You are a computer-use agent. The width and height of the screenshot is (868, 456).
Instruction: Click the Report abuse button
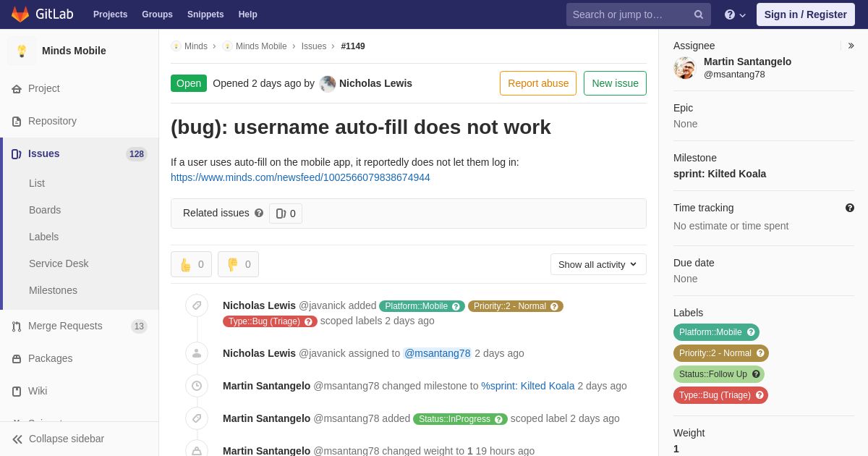click(538, 83)
